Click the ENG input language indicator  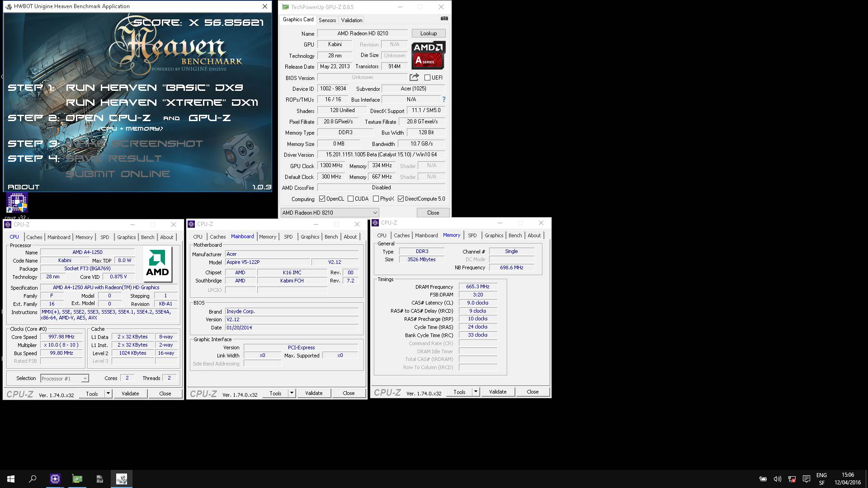tap(821, 475)
